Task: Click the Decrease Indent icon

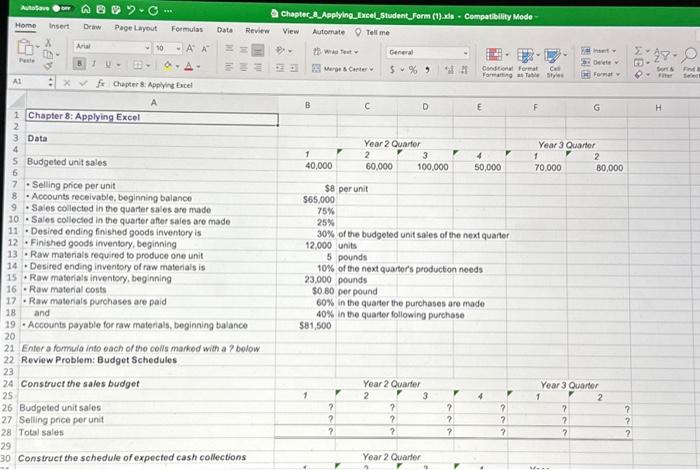Action: pyautogui.click(x=280, y=68)
